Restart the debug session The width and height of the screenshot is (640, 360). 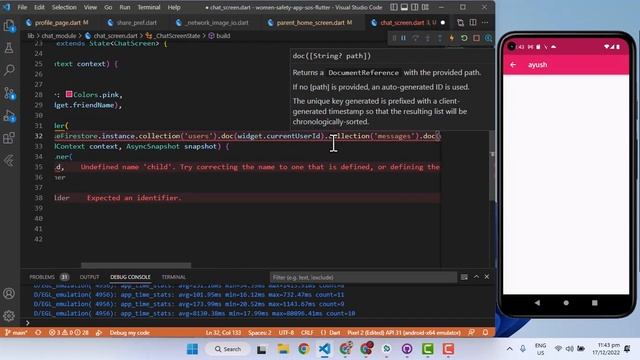click(x=464, y=38)
